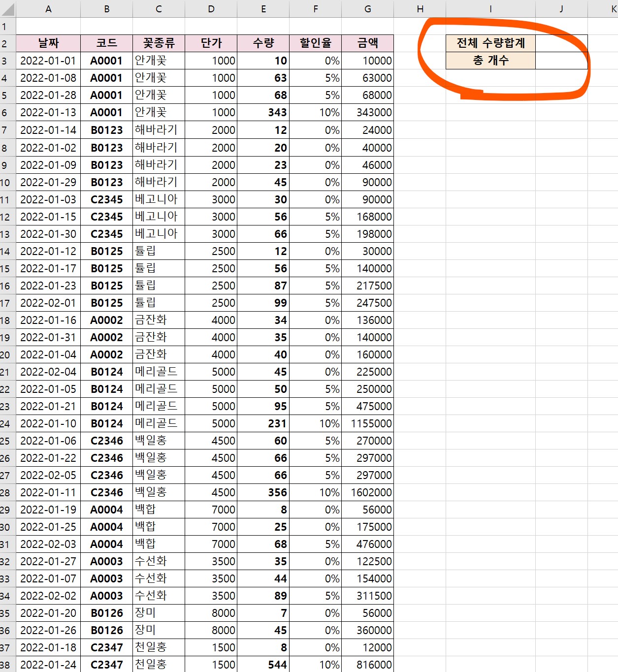This screenshot has height=672, width=618.
Task: Click the 전체 수량합계 label cell
Action: point(490,43)
